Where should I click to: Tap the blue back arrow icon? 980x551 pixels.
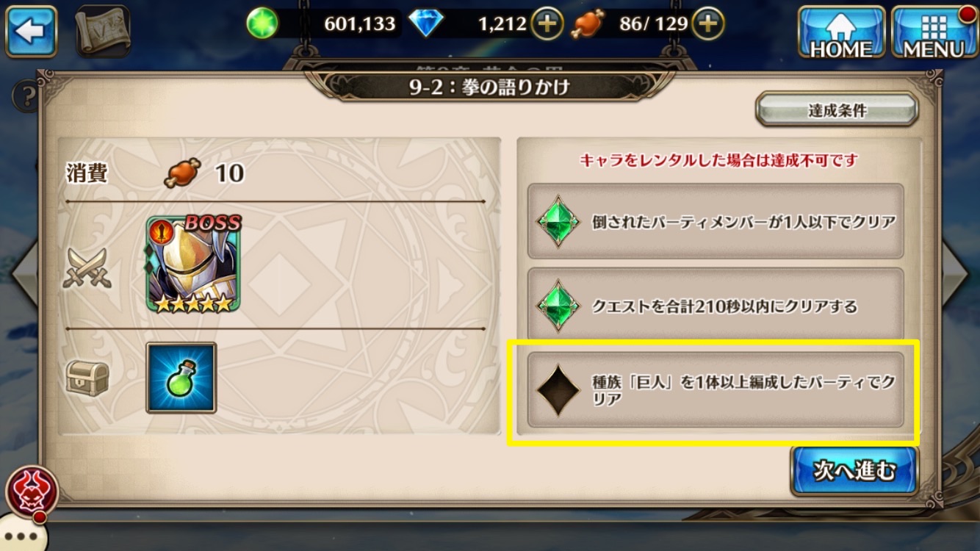(31, 31)
